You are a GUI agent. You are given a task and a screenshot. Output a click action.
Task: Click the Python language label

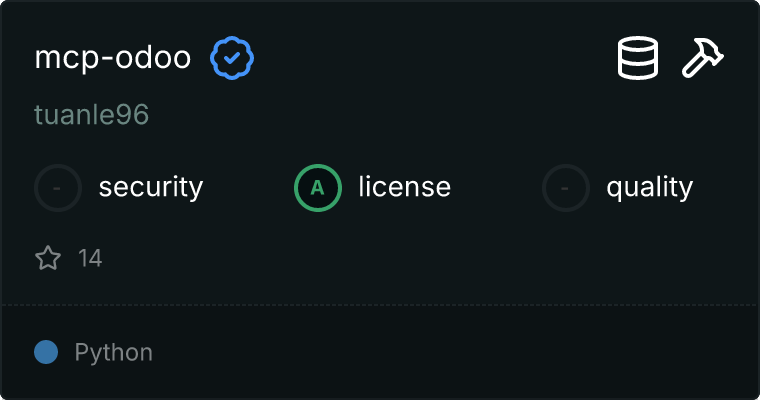113,352
